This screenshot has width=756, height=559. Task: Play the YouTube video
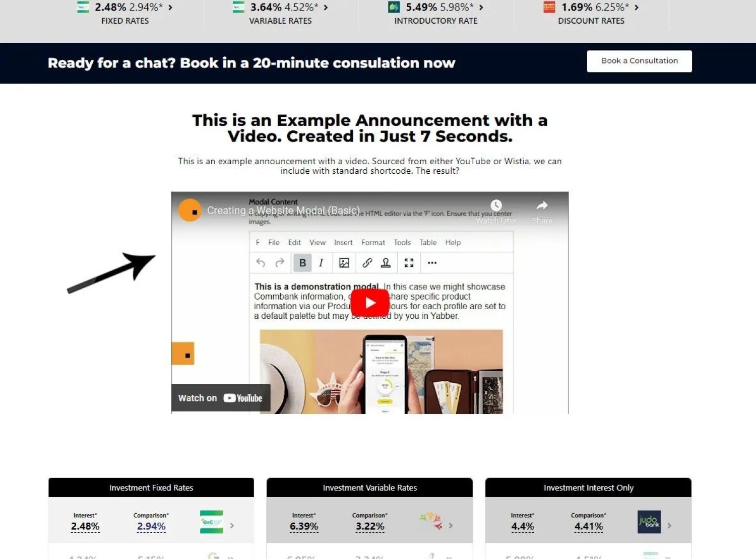coord(369,303)
